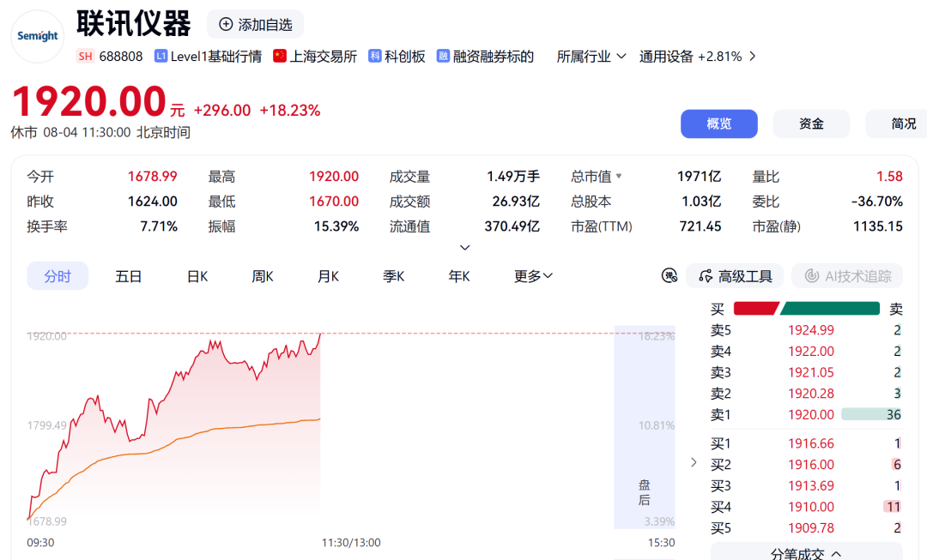Click the 融 badge icon for 融资融券标的
The width and height of the screenshot is (927, 560).
tap(443, 56)
